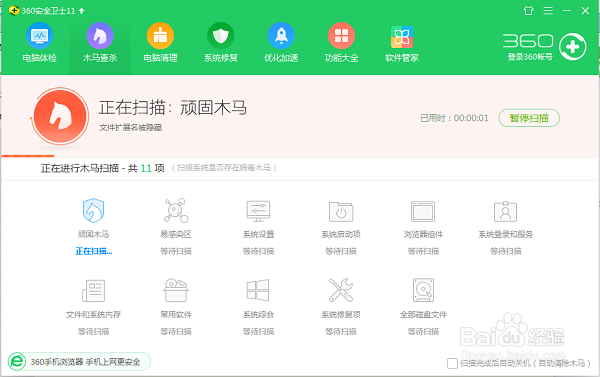The width and height of the screenshot is (600, 377).
Task: Select the 木马查杀 horse icon
Action: coord(100,36)
